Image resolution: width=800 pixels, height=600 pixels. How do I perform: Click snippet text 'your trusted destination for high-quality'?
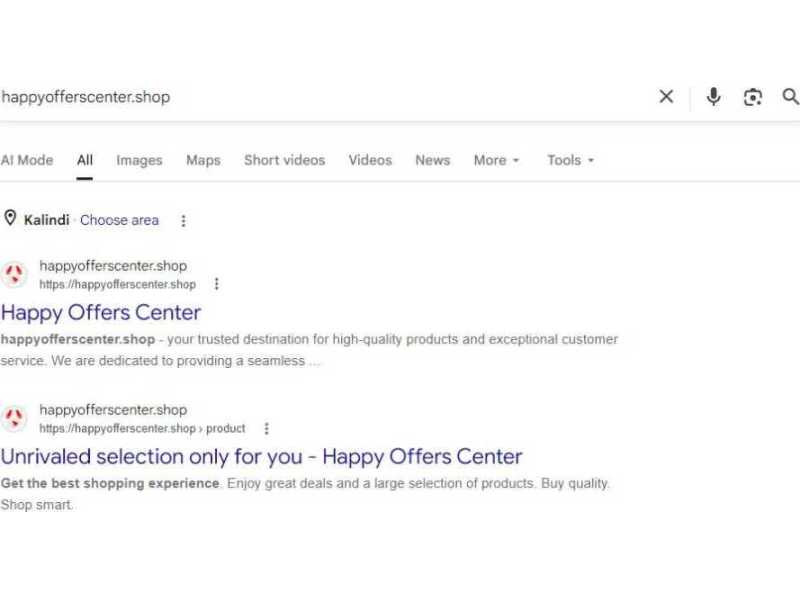click(x=284, y=339)
